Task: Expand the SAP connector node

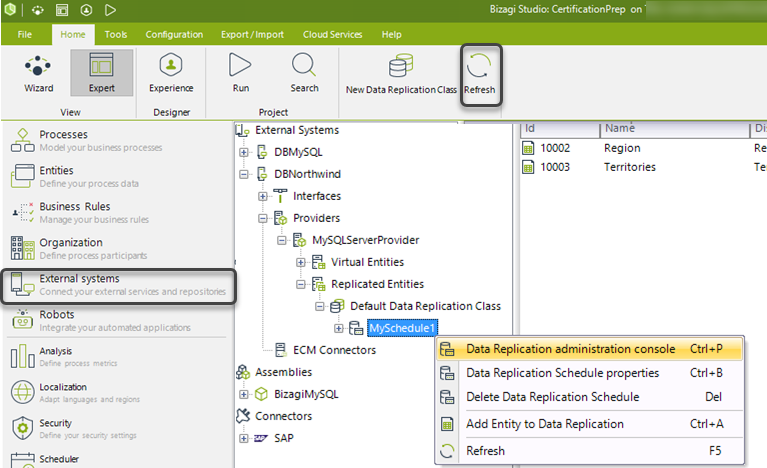Action: (244, 438)
